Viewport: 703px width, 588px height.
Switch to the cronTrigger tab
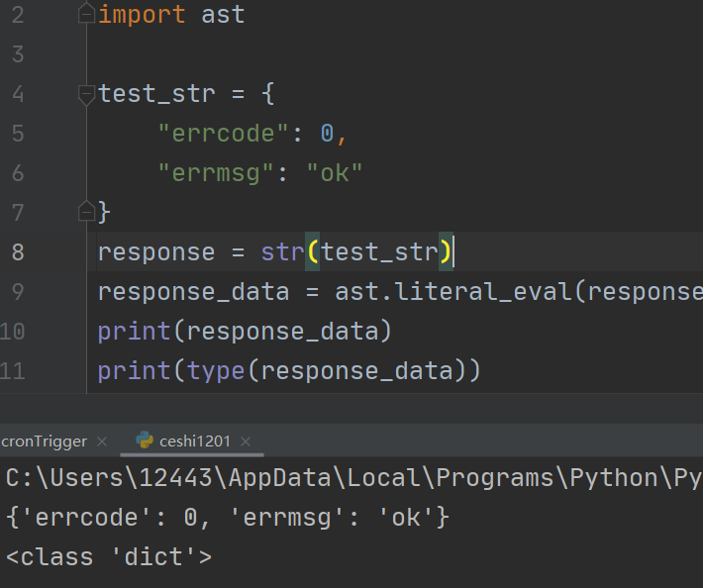(44, 441)
